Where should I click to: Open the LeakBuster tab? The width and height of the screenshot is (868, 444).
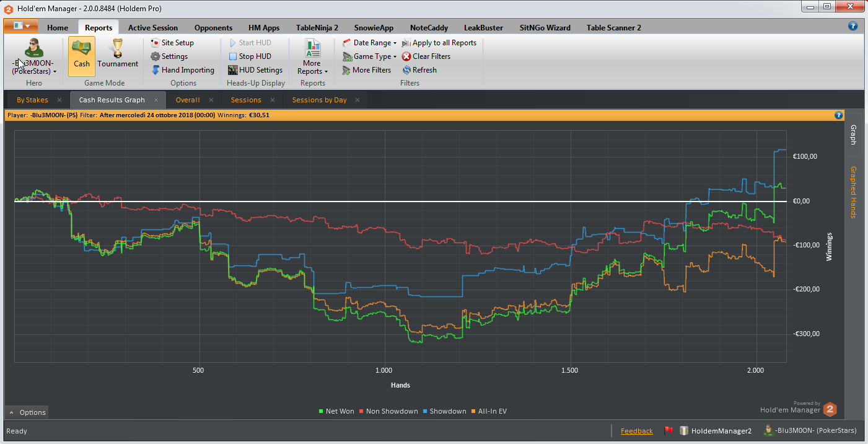(x=483, y=27)
